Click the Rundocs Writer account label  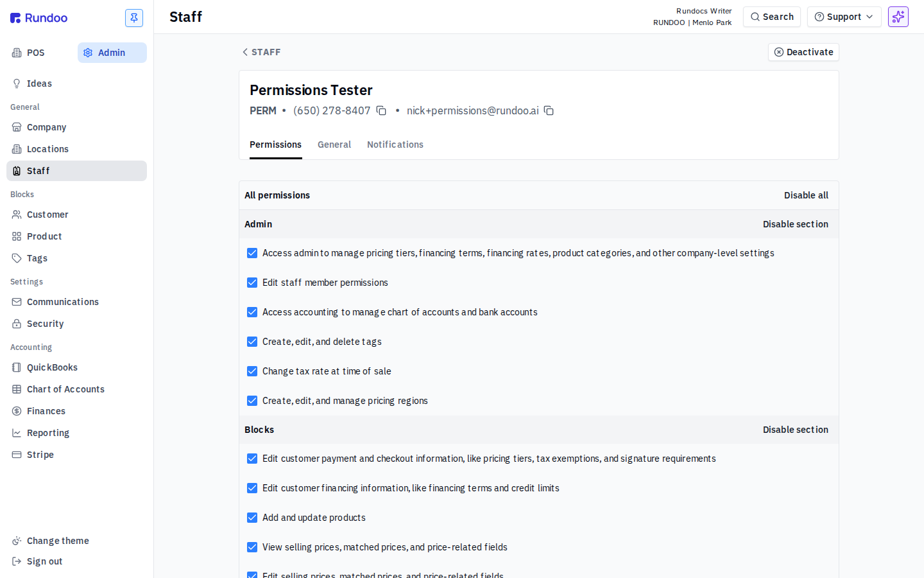tap(704, 11)
